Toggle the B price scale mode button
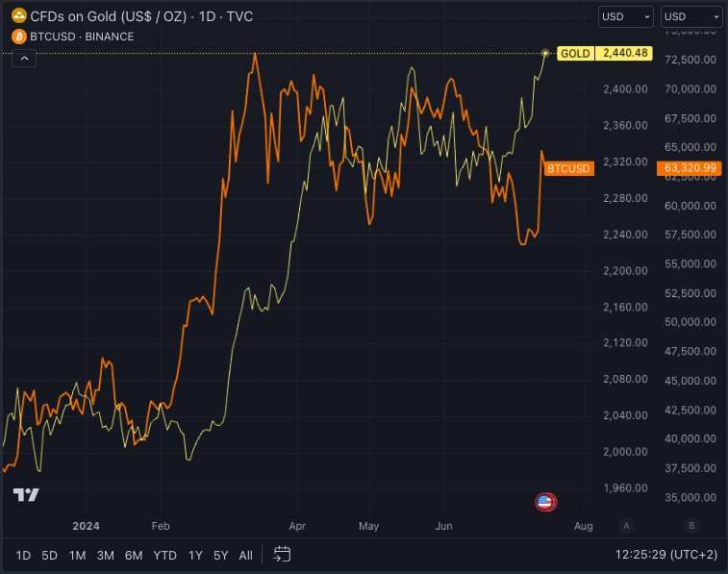The width and height of the screenshot is (728, 574). tap(691, 526)
